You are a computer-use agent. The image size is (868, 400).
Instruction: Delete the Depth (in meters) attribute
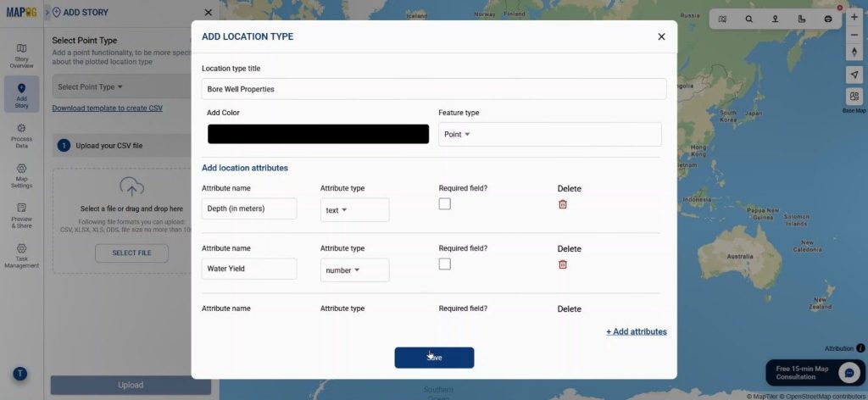coord(563,204)
